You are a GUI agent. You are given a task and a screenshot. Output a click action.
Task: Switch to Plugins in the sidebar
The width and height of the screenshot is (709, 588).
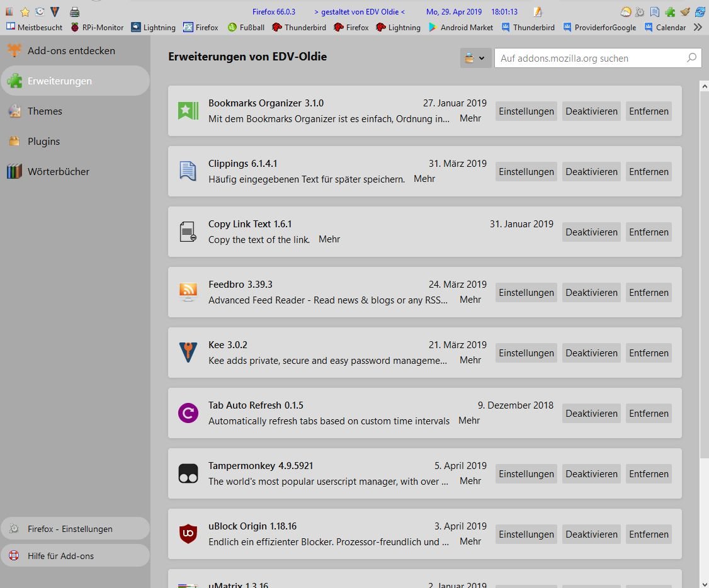(x=75, y=141)
